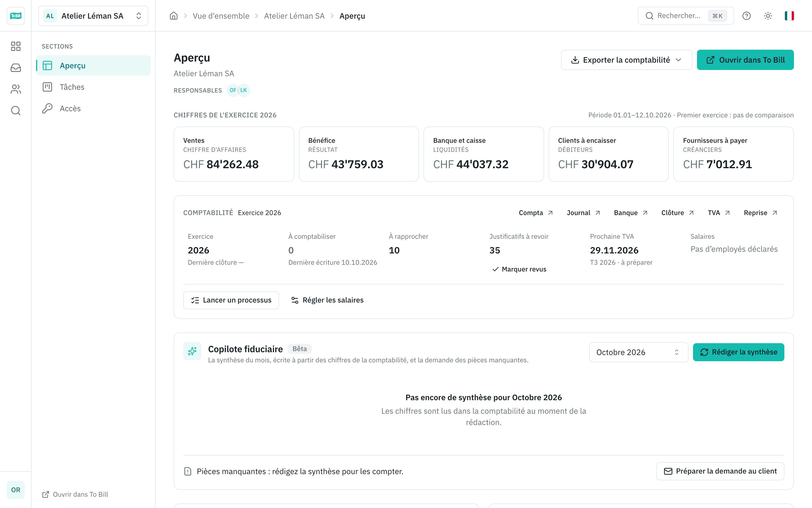This screenshot has height=508, width=812.
Task: Open the TVA external link
Action: [719, 213]
